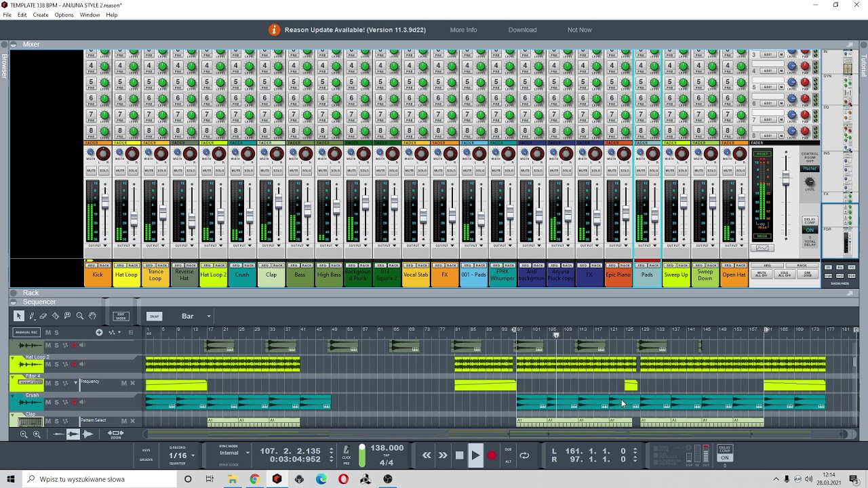Viewport: 868px width, 488px height.
Task: Open Chrome from the Windows taskbar
Action: coord(254,479)
